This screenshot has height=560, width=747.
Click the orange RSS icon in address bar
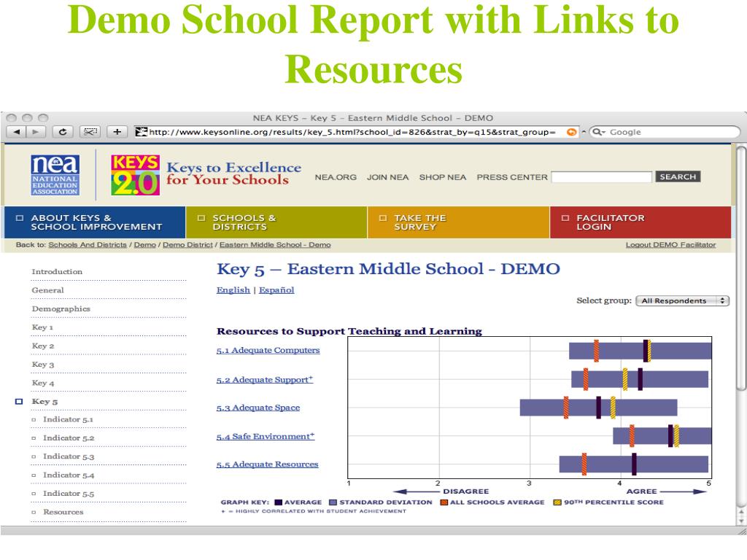point(571,132)
